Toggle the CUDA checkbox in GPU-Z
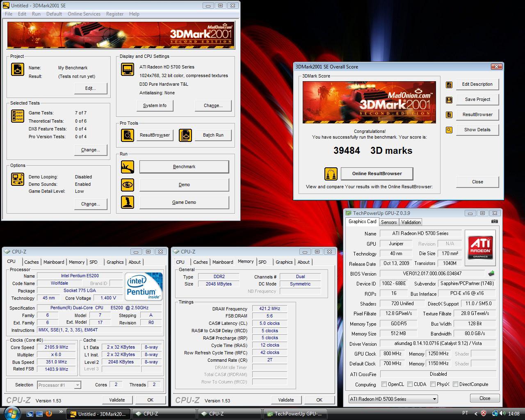The image size is (525, 420). click(x=410, y=384)
